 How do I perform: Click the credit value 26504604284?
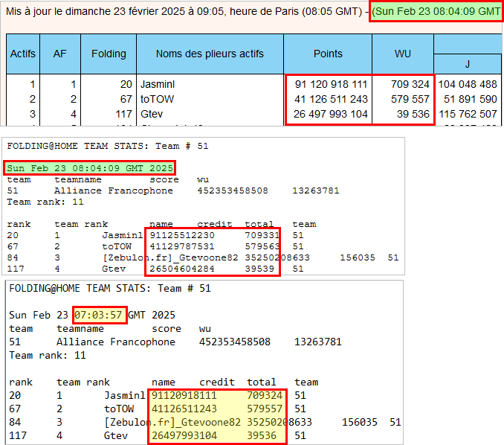tap(182, 269)
